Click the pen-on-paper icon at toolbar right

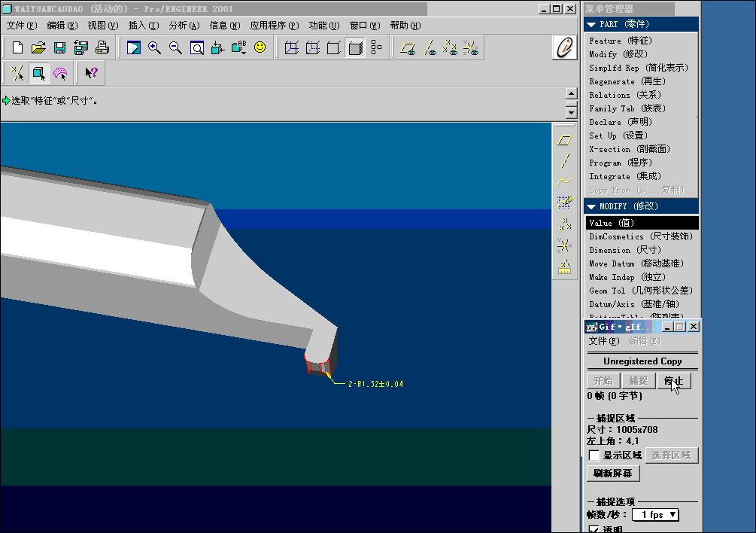(x=565, y=47)
